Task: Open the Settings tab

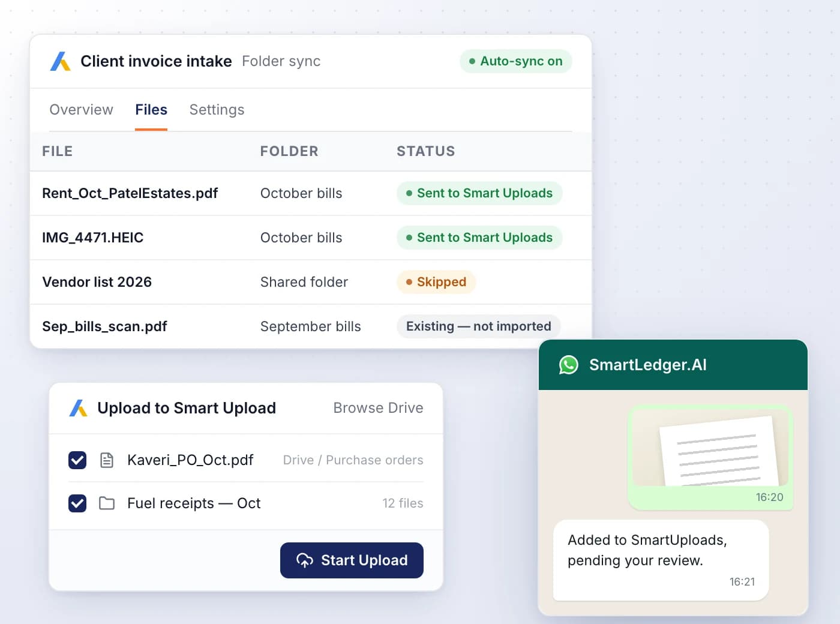Action: tap(217, 110)
